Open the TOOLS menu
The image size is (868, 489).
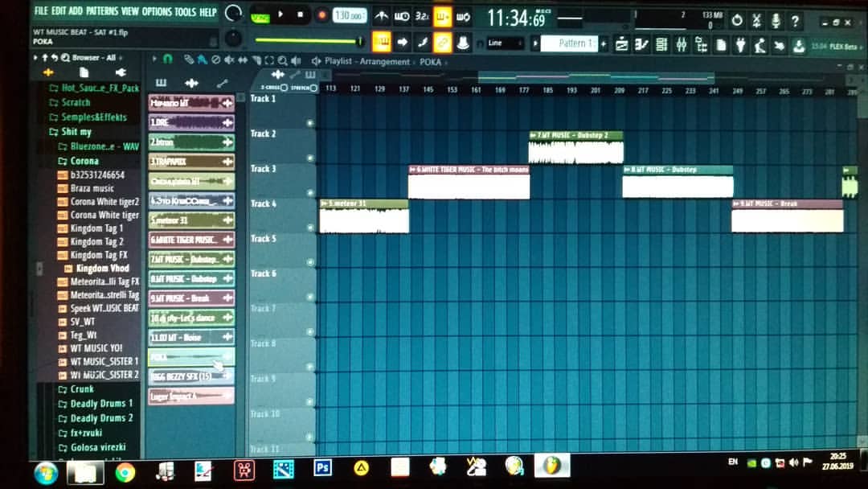pyautogui.click(x=186, y=11)
